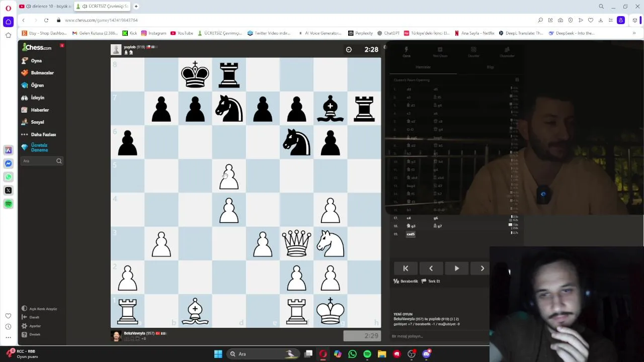Open BekaVaveyla player avatar
This screenshot has width=644, height=362.
click(x=116, y=335)
